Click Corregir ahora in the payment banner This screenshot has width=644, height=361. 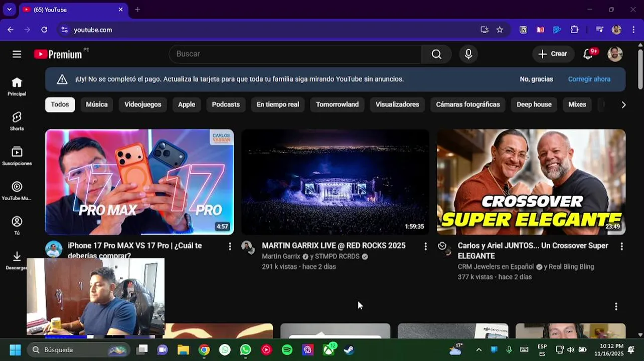[x=589, y=79]
